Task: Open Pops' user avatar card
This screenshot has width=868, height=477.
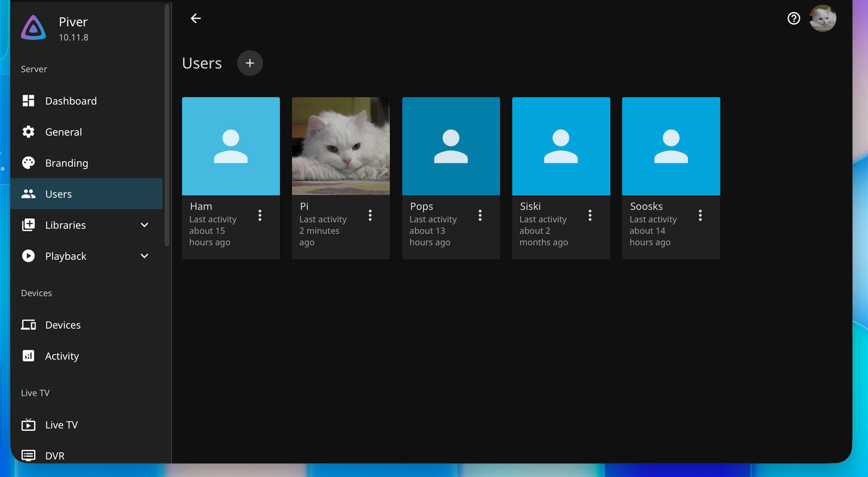Action: pos(451,146)
